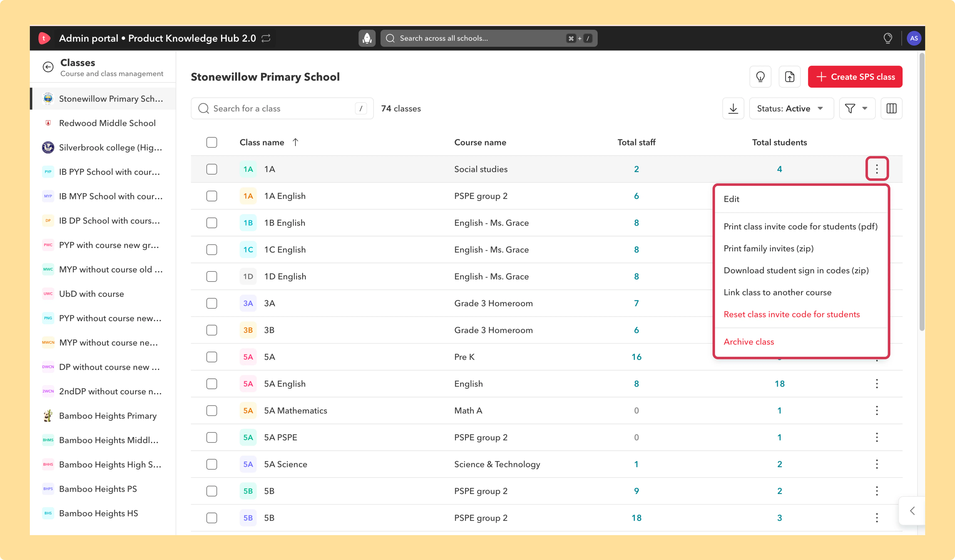Click the Redwood Middle School shield icon
Screen dimensions: 955x560
(x=48, y=123)
